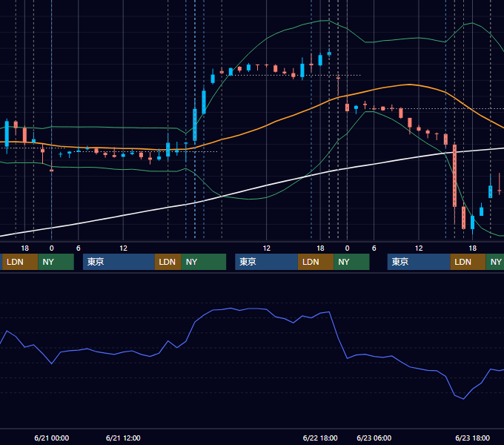Select NY block at the right edge
The width and height of the screenshot is (504, 445).
(x=495, y=262)
